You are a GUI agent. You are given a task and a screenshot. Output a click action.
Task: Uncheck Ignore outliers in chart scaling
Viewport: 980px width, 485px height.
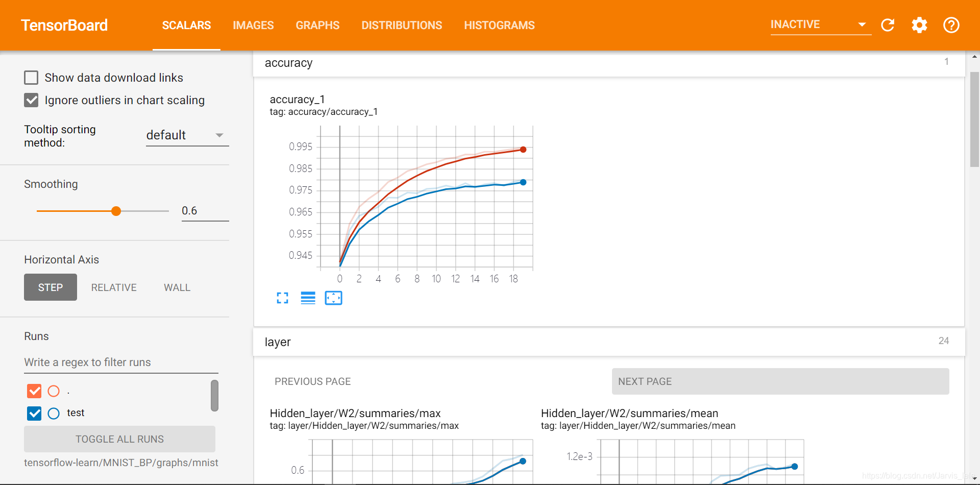coord(31,100)
